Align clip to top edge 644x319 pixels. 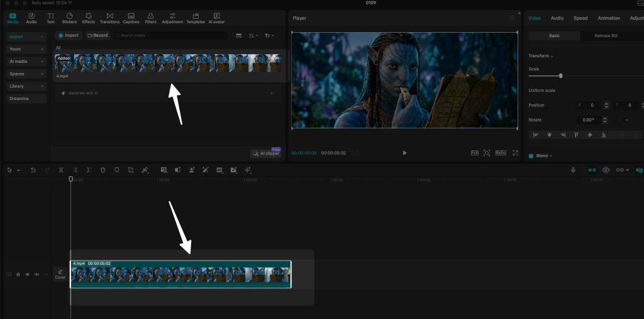(x=576, y=135)
